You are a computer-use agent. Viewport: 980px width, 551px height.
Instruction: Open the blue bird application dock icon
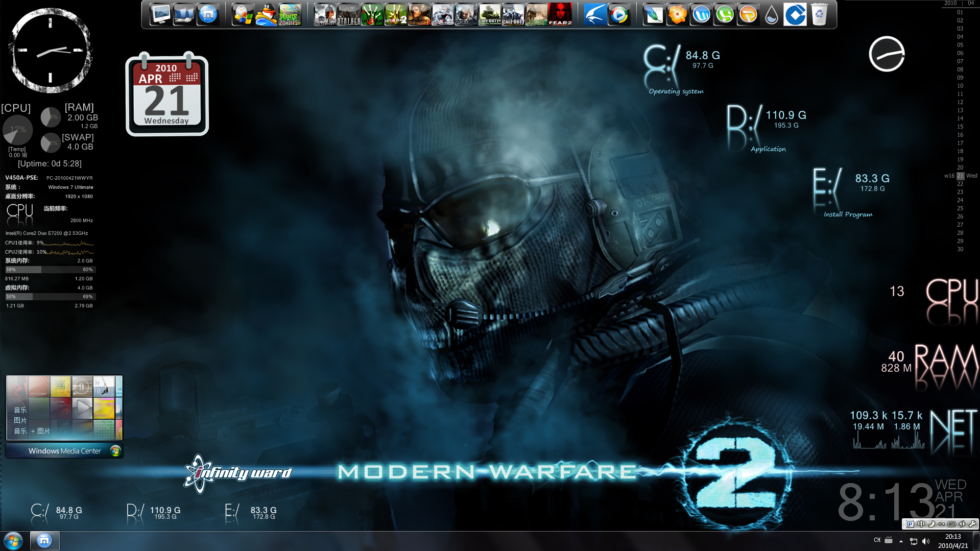(x=595, y=14)
